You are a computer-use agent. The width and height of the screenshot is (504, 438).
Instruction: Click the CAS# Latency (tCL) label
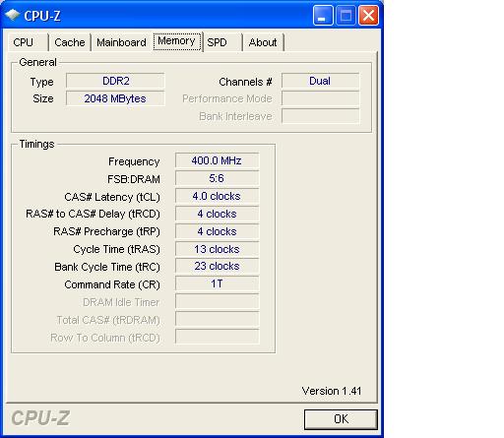point(112,197)
